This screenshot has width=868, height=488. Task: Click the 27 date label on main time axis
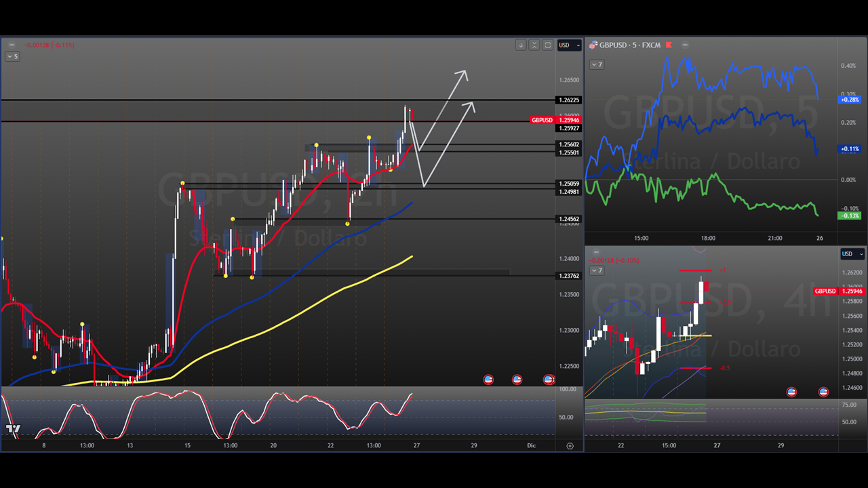pyautogui.click(x=416, y=445)
